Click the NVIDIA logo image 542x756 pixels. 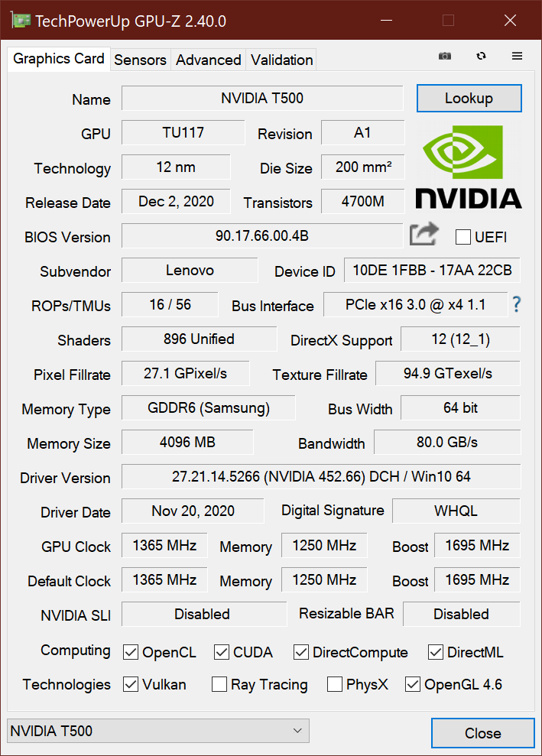pos(469,167)
